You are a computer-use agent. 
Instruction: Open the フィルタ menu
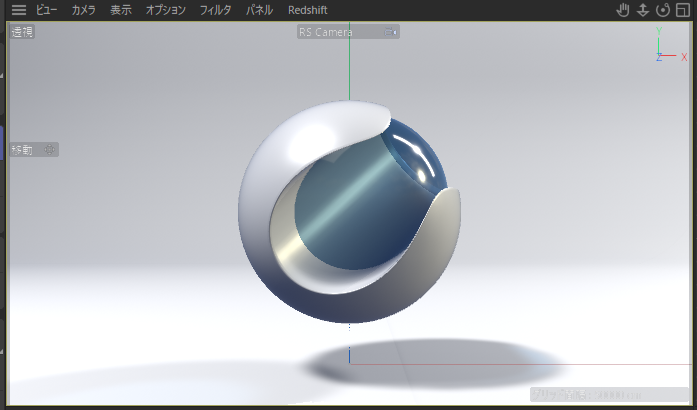215,10
